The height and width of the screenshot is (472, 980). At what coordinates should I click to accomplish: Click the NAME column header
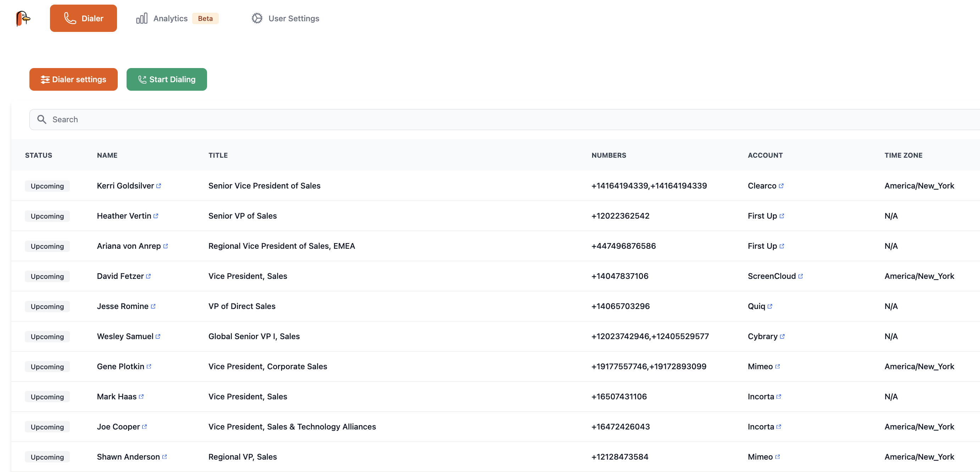[107, 155]
